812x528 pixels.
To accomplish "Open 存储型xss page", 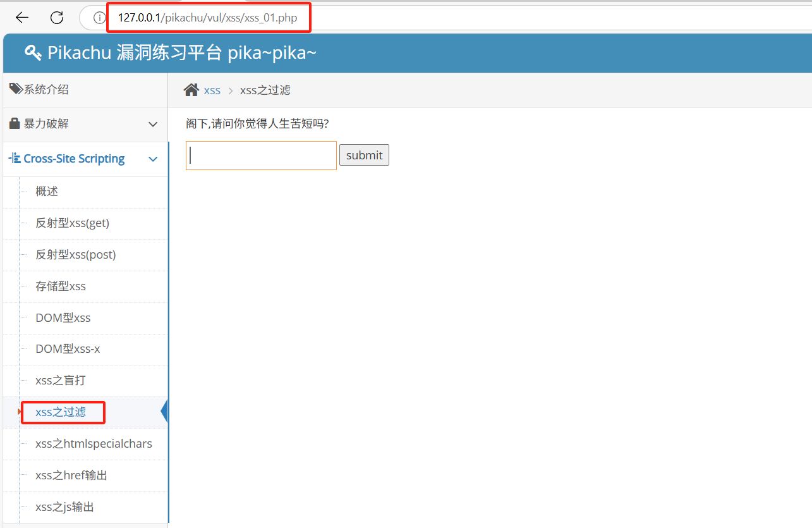I will [61, 286].
